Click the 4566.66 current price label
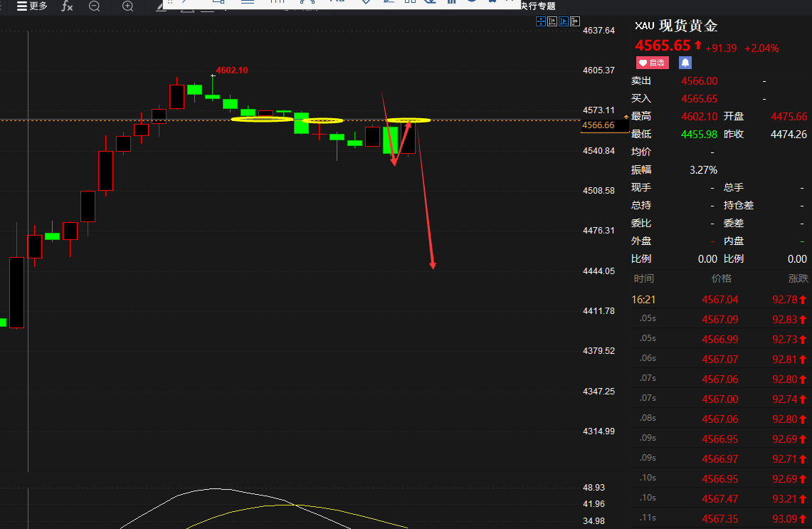This screenshot has height=529, width=812. 598,125
